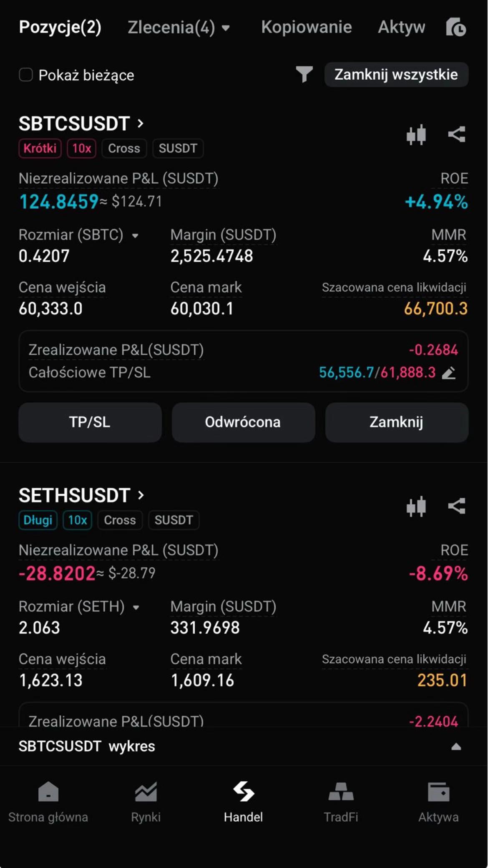The width and height of the screenshot is (488, 868).
Task: Share the SBTCSUSDT position
Action: point(456,134)
